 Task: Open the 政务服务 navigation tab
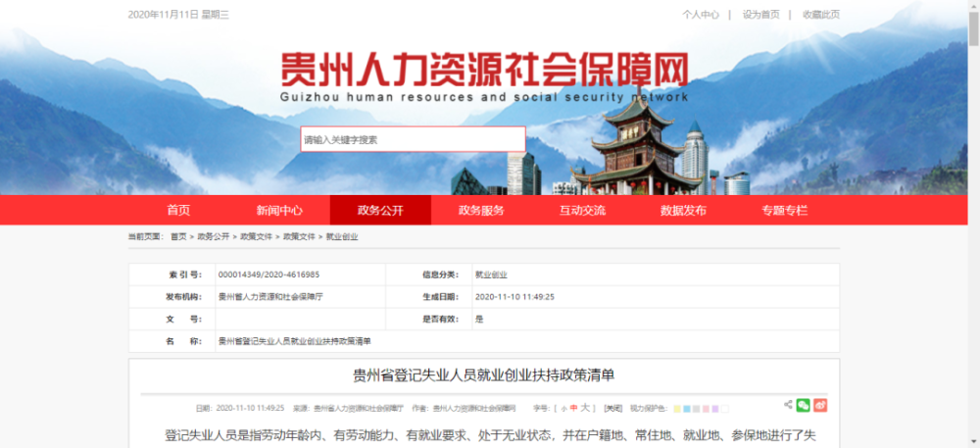pos(481,210)
